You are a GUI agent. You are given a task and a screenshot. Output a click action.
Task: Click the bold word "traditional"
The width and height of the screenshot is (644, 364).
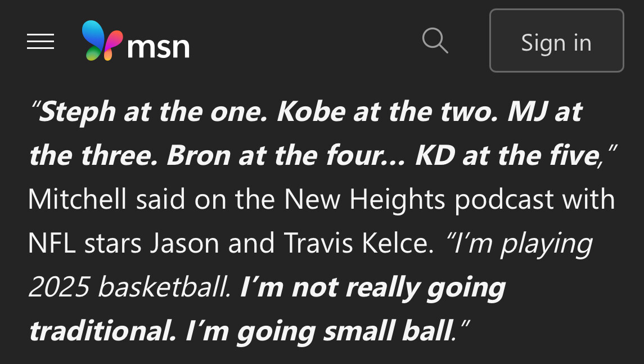[x=101, y=331]
